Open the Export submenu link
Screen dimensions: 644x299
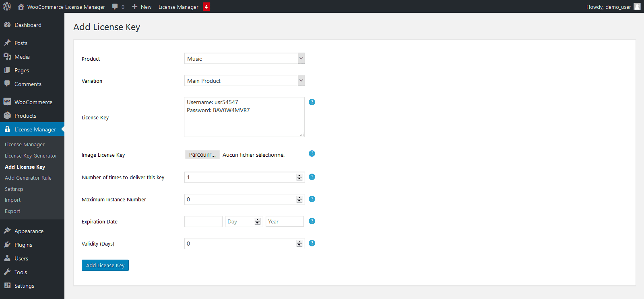(12, 211)
